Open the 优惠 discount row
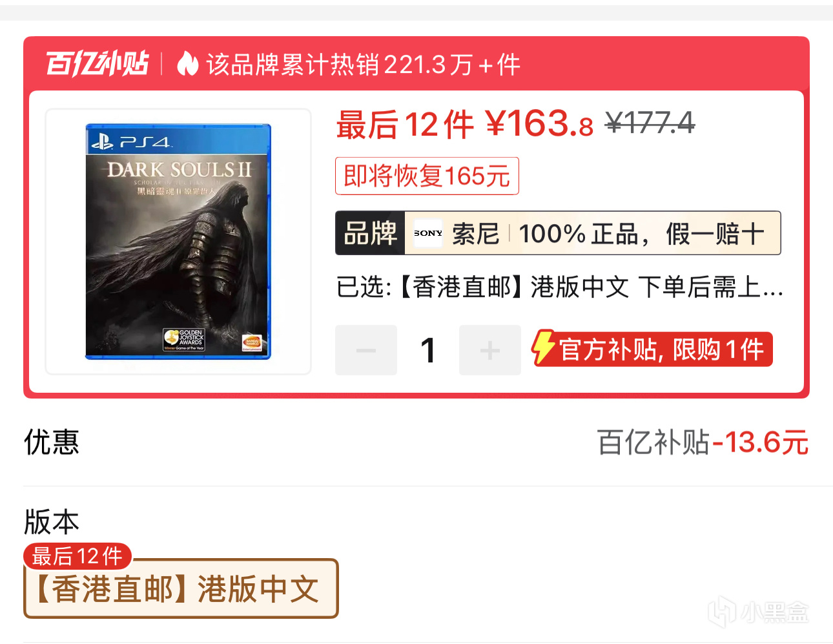 416,442
